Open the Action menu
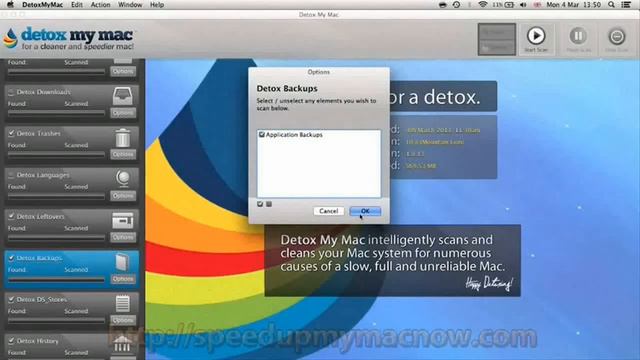The height and width of the screenshot is (360, 640). click(100, 5)
